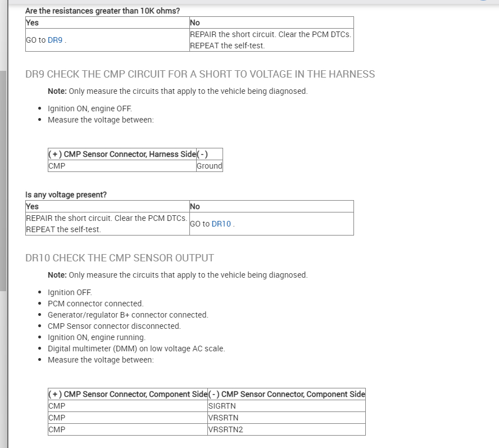Click the "PCM connector connected" bullet
This screenshot has width=499, height=448.
click(96, 304)
